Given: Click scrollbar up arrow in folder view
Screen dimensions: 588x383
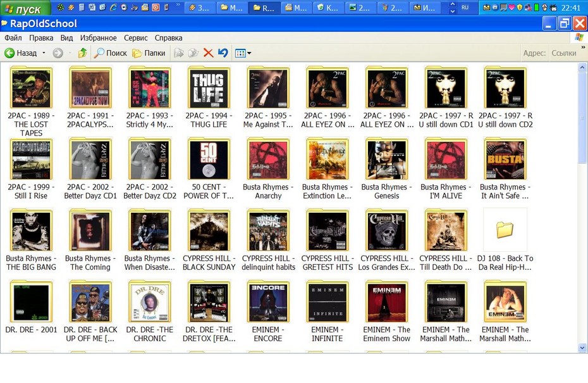Looking at the screenshot, I should [x=582, y=68].
